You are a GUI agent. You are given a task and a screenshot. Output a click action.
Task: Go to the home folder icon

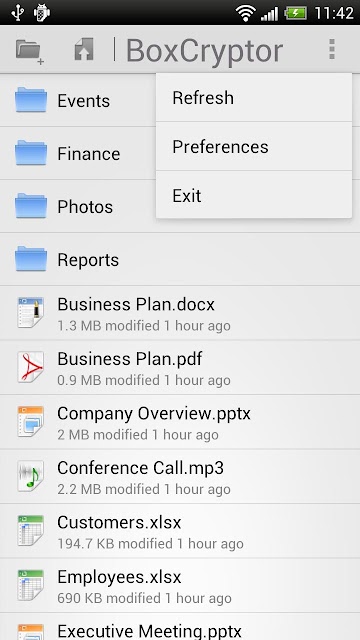(x=84, y=50)
